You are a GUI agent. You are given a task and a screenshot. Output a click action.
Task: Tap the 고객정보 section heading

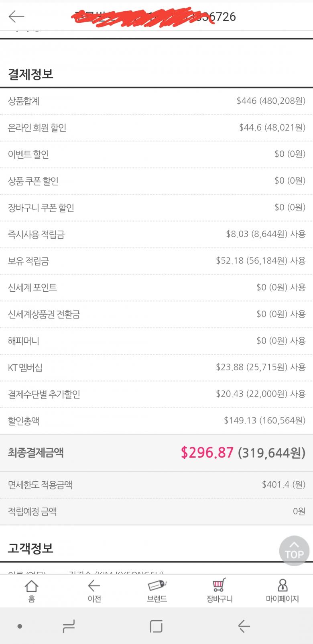pos(30,548)
